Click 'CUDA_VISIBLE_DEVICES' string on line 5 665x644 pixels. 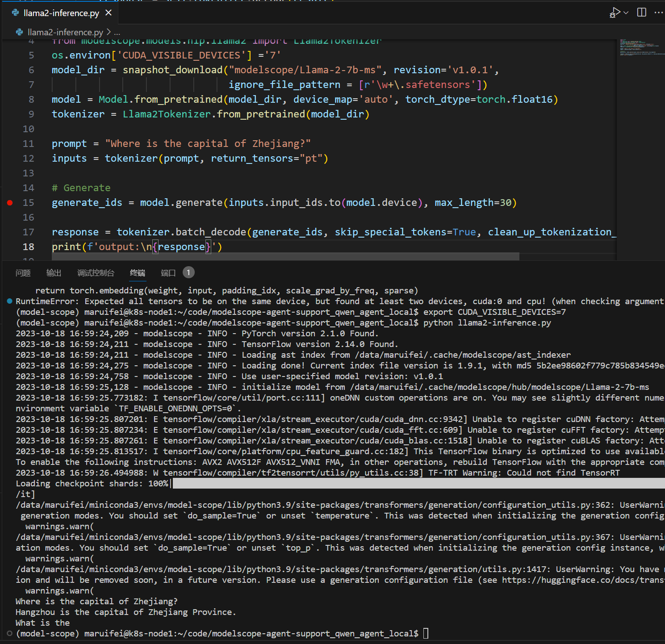(181, 55)
